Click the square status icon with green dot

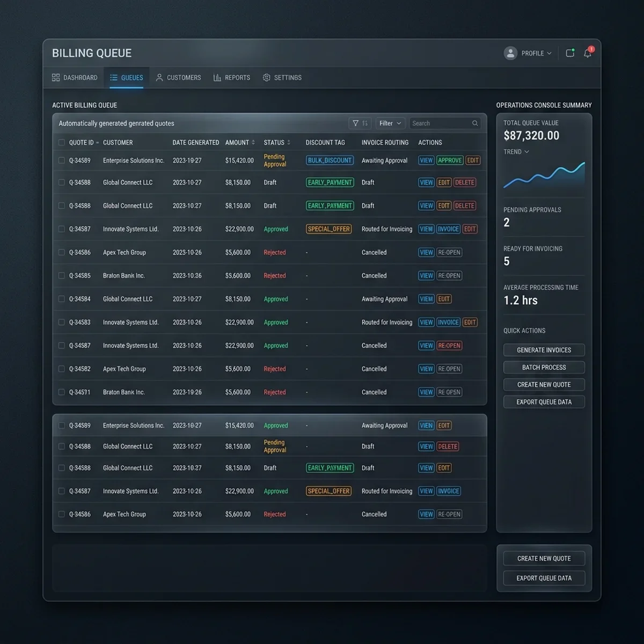pyautogui.click(x=570, y=53)
